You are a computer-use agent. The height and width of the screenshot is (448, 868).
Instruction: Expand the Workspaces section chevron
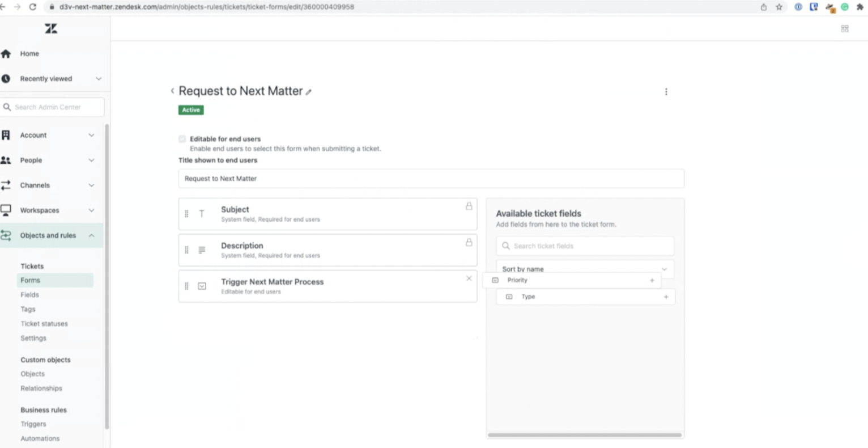tap(91, 210)
